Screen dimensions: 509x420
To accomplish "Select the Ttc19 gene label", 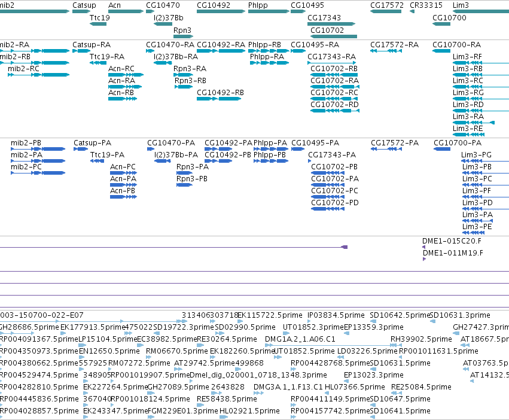I will [100, 17].
